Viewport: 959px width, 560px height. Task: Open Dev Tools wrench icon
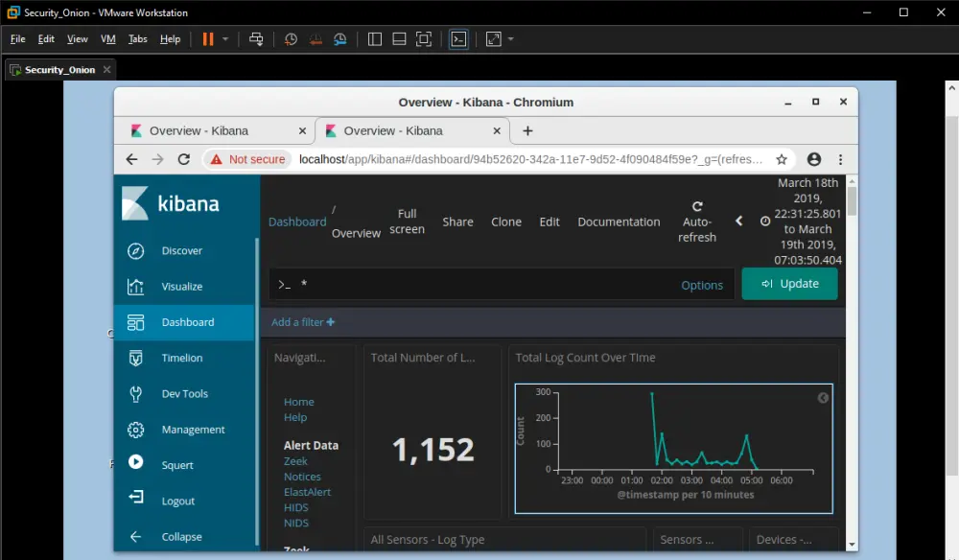tap(136, 394)
